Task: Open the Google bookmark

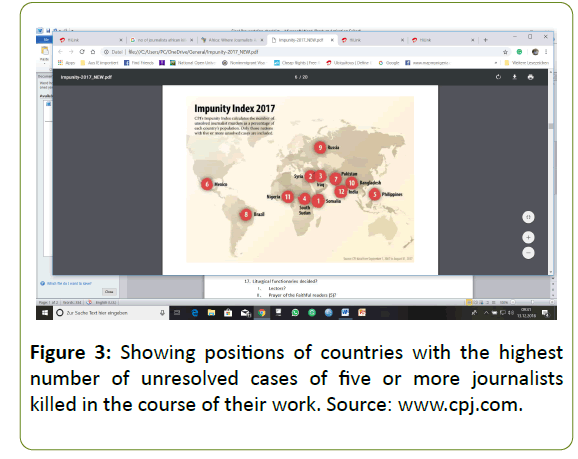Action: click(389, 63)
